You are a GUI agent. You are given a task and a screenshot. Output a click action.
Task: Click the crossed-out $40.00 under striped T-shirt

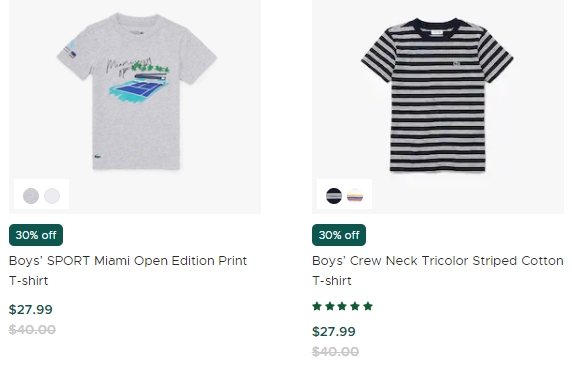tap(336, 352)
